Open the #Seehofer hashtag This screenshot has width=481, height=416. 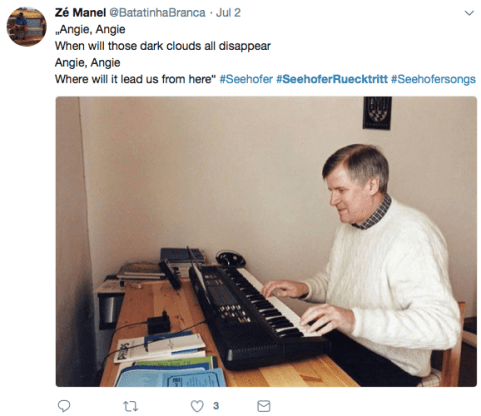pos(246,79)
